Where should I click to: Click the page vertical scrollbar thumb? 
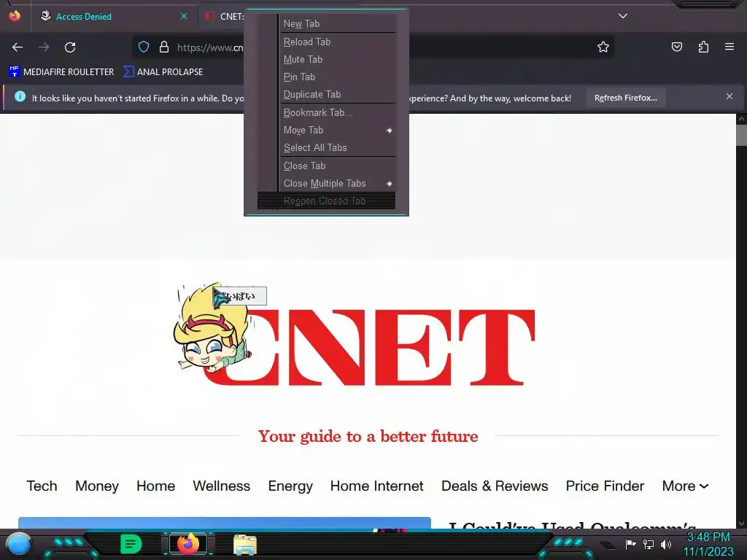(x=741, y=135)
